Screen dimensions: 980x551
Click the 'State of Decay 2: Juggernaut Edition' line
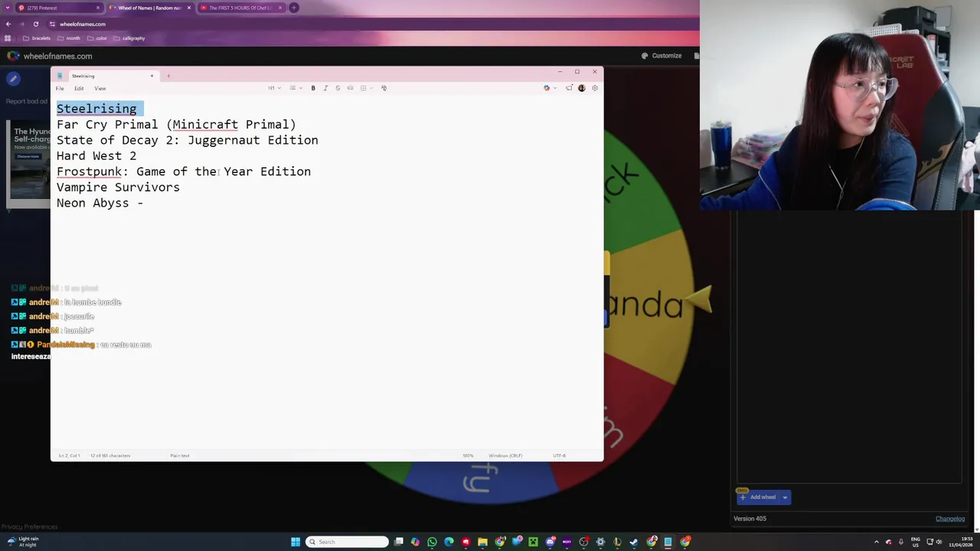coord(187,140)
